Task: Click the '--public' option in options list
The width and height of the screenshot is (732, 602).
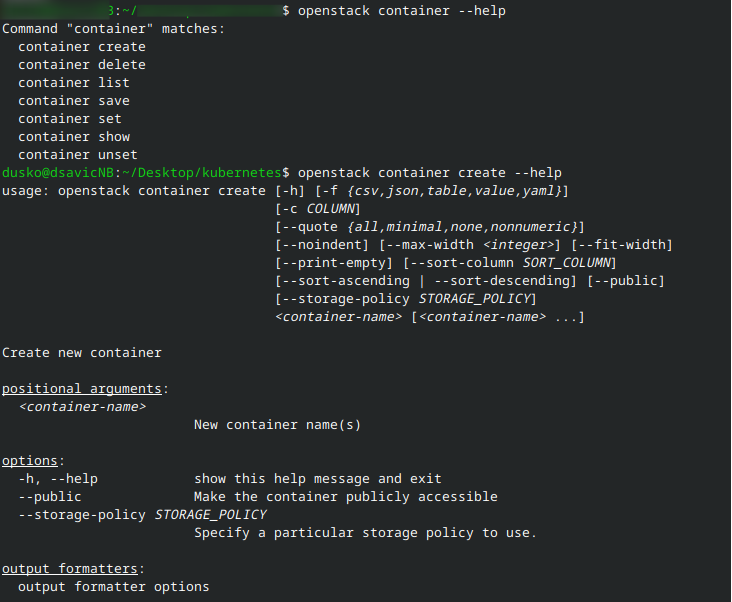Action: click(49, 497)
